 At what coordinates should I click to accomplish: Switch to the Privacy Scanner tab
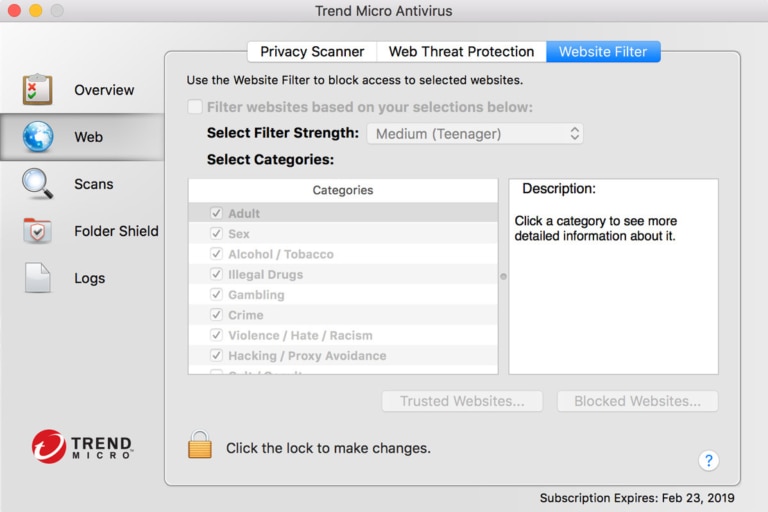click(x=312, y=52)
